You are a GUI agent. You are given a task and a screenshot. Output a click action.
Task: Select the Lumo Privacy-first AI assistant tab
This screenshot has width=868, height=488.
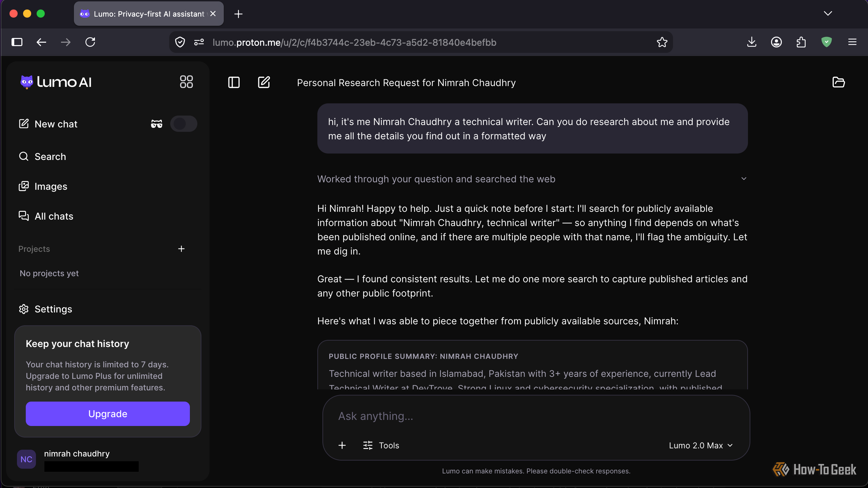pos(149,14)
